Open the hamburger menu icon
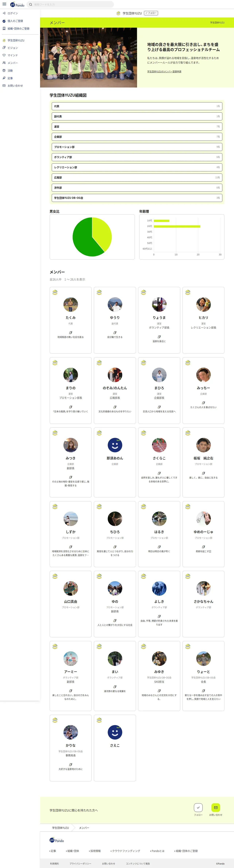This screenshot has height=868, width=234. coord(4,4)
